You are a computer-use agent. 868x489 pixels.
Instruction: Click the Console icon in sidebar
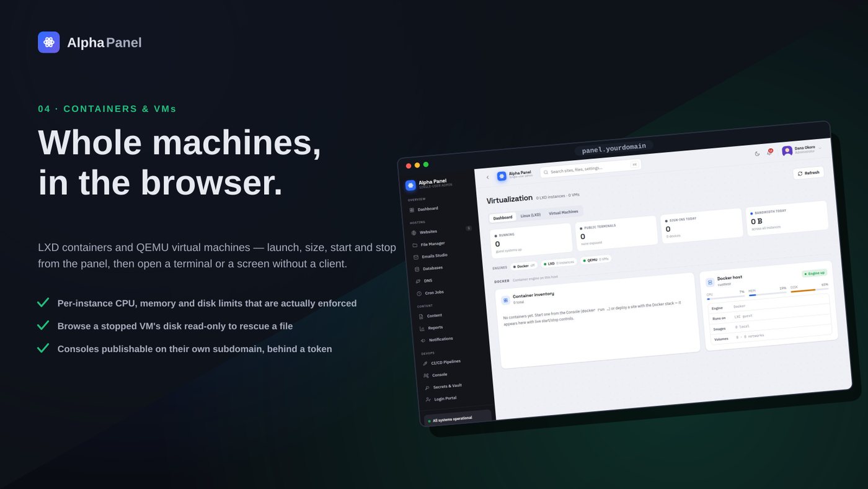click(427, 375)
